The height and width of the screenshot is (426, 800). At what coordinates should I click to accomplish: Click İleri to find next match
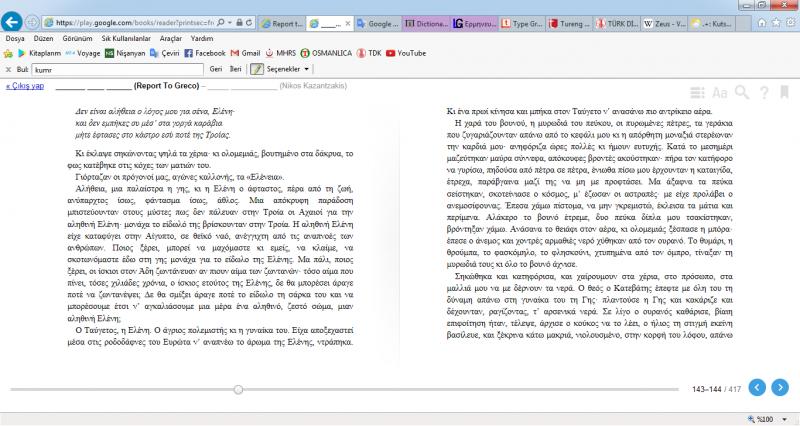[235, 69]
